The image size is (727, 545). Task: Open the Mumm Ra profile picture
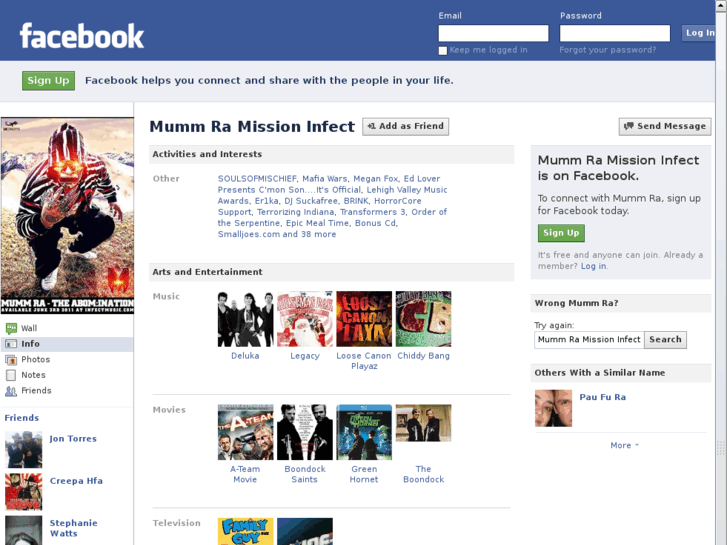tap(67, 216)
